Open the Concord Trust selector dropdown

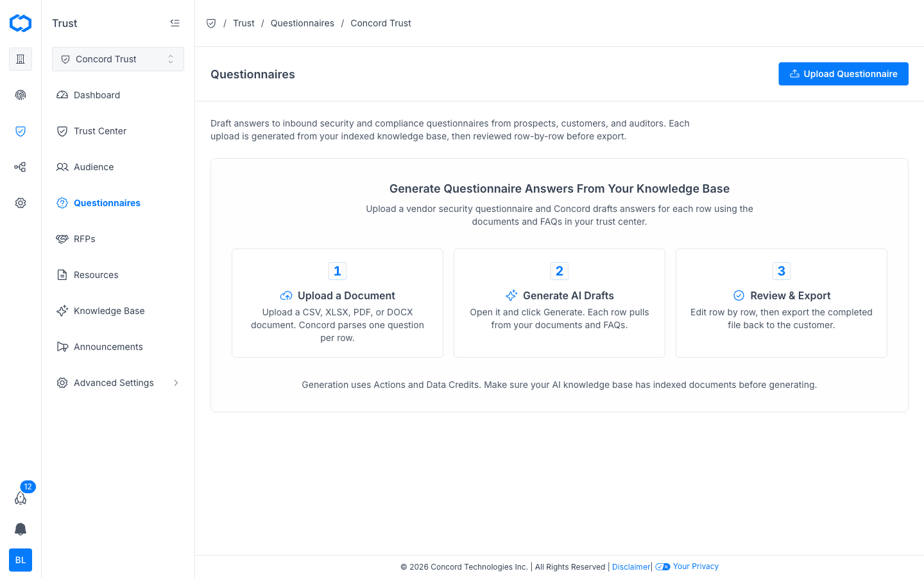(118, 59)
